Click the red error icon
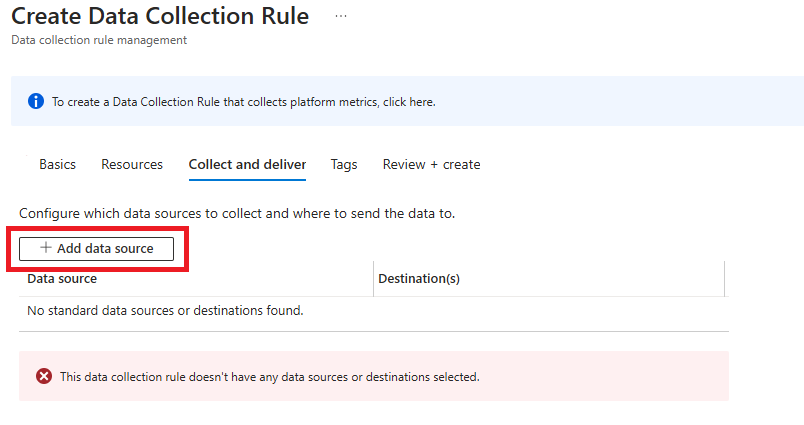This screenshot has width=804, height=425. pos(44,377)
